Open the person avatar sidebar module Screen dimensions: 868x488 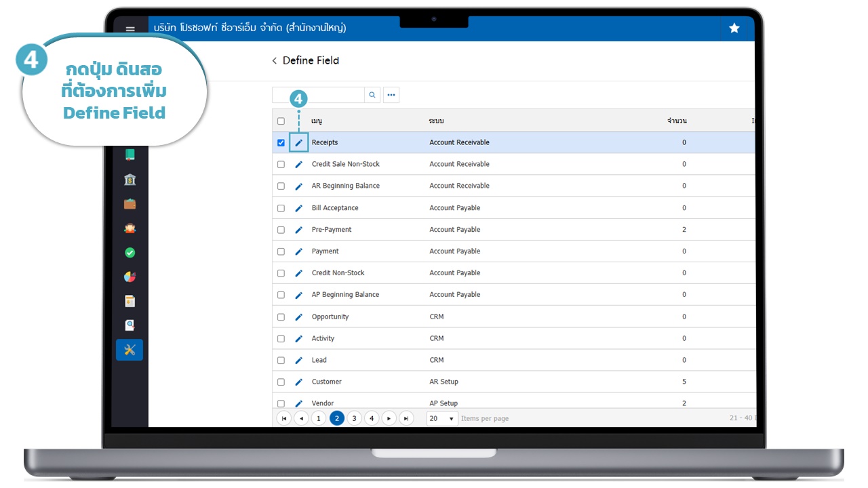130,228
